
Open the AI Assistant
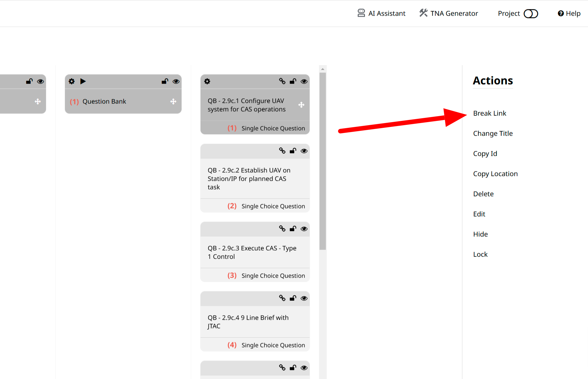[x=381, y=14]
